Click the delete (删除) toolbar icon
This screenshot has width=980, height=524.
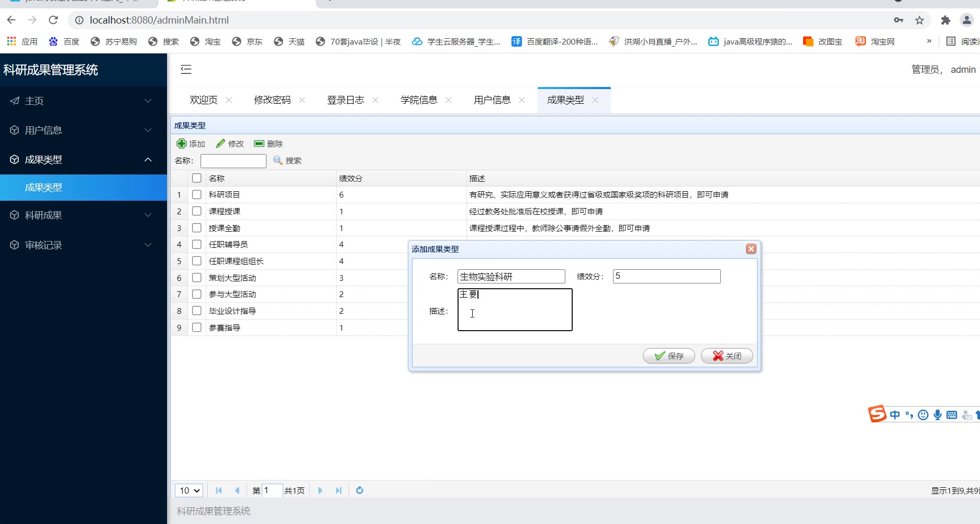click(259, 144)
